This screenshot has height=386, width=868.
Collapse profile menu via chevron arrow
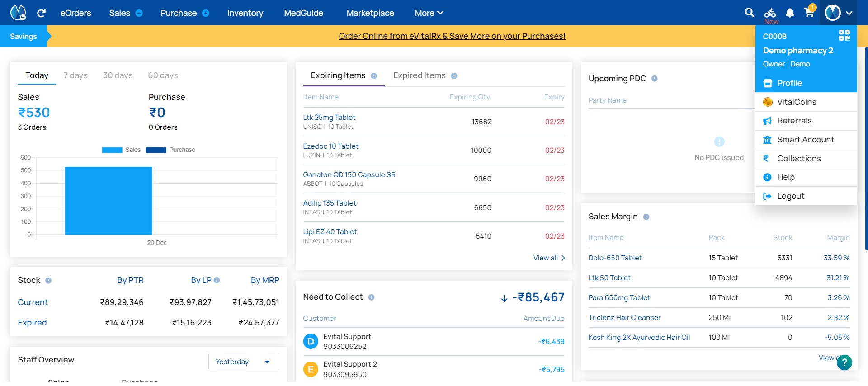coord(849,13)
